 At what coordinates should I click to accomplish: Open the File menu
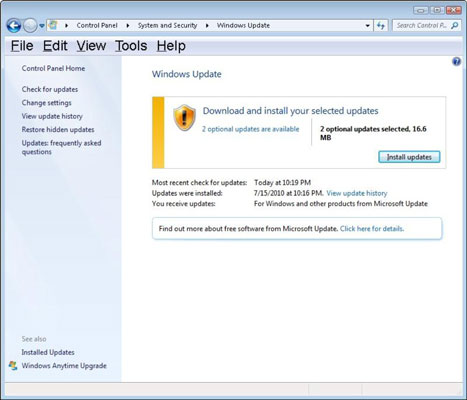pos(22,46)
